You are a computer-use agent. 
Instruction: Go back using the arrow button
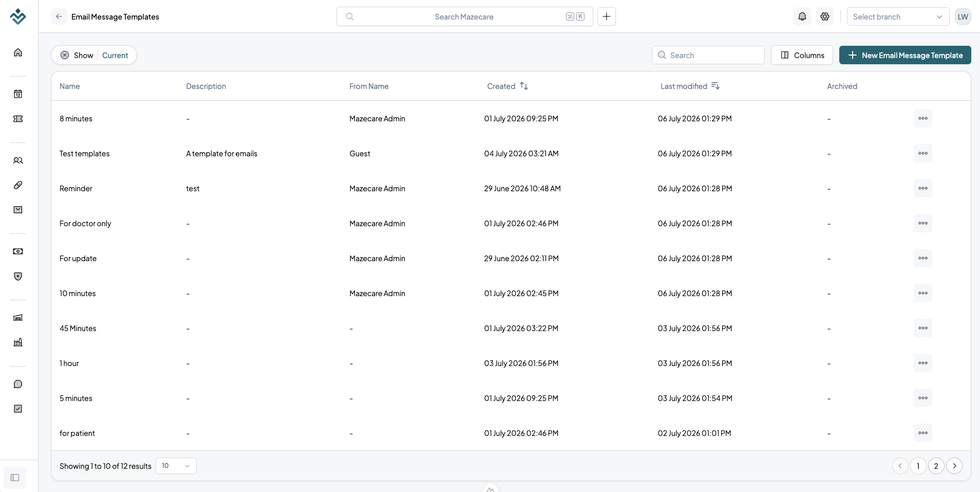click(x=59, y=16)
